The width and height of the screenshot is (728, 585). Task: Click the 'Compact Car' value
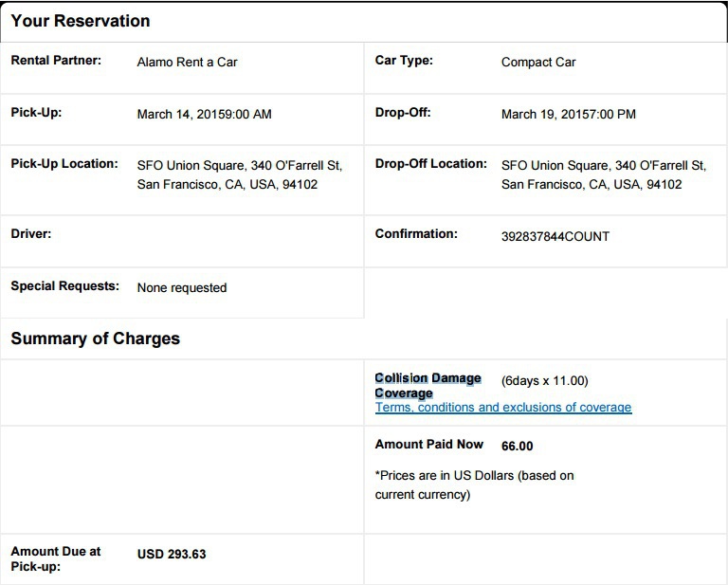point(538,63)
